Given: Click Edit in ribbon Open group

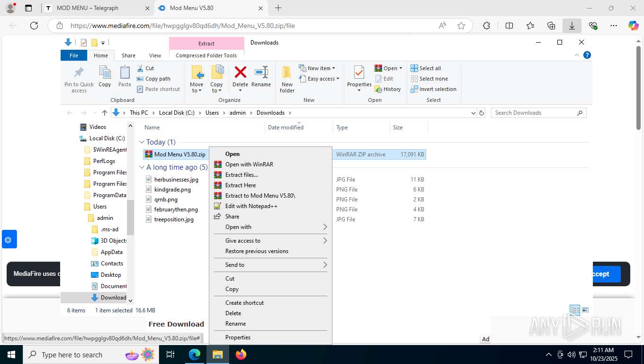Looking at the screenshot, I should (384, 79).
